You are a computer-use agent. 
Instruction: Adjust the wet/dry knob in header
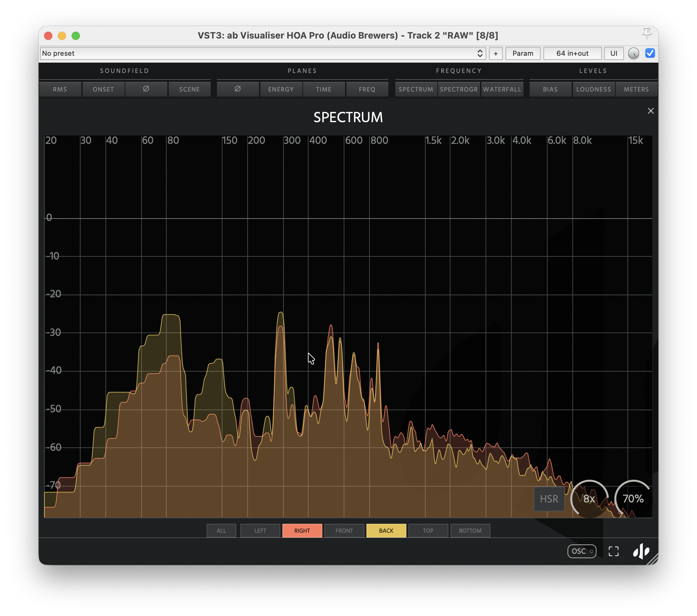coord(634,53)
